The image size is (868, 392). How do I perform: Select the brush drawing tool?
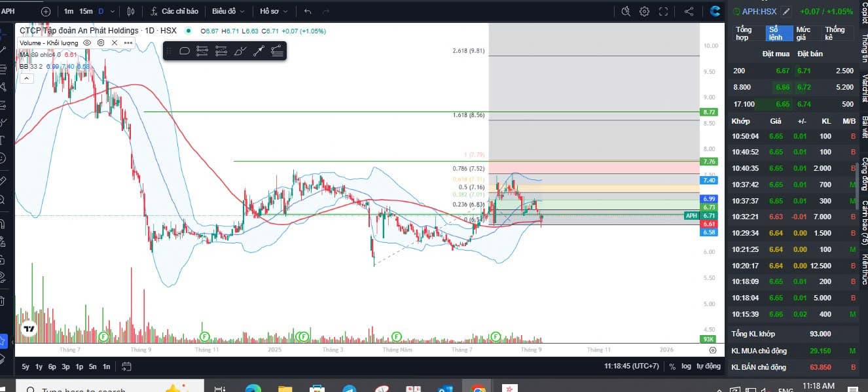coord(240,50)
